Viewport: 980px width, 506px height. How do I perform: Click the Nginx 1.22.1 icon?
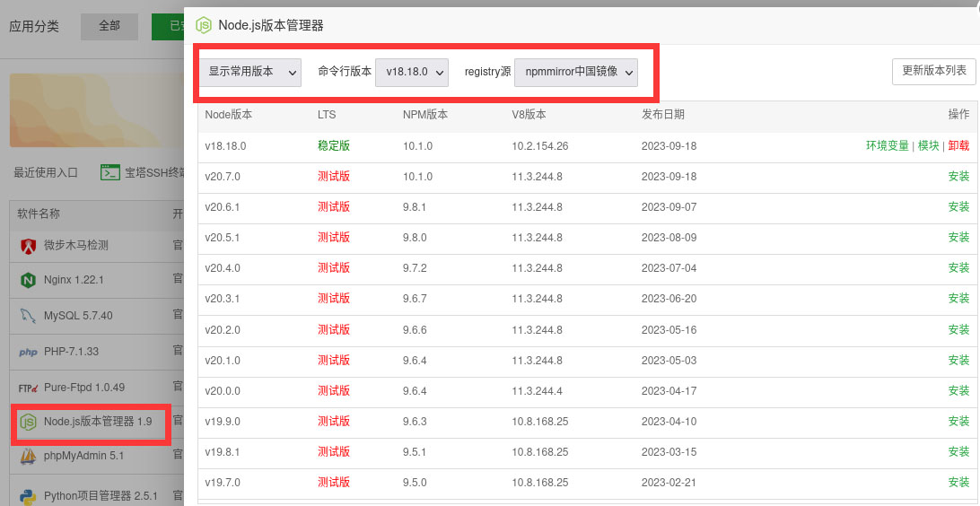tap(28, 281)
